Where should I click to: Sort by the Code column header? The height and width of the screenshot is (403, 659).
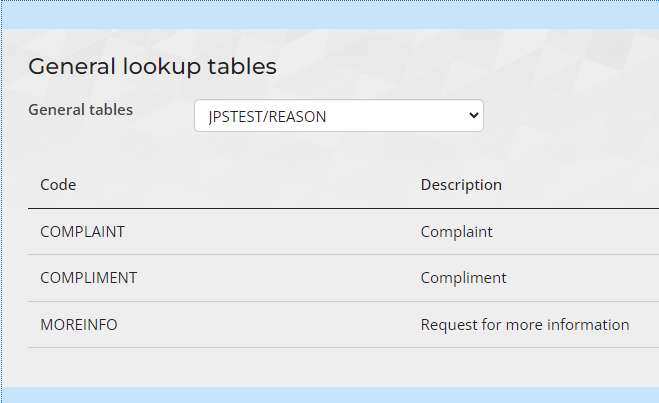pyautogui.click(x=58, y=185)
